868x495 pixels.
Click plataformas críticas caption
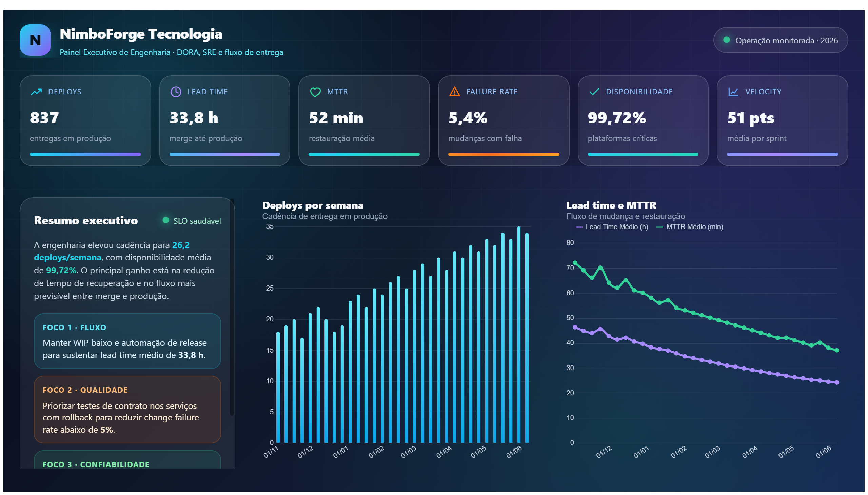(x=623, y=138)
